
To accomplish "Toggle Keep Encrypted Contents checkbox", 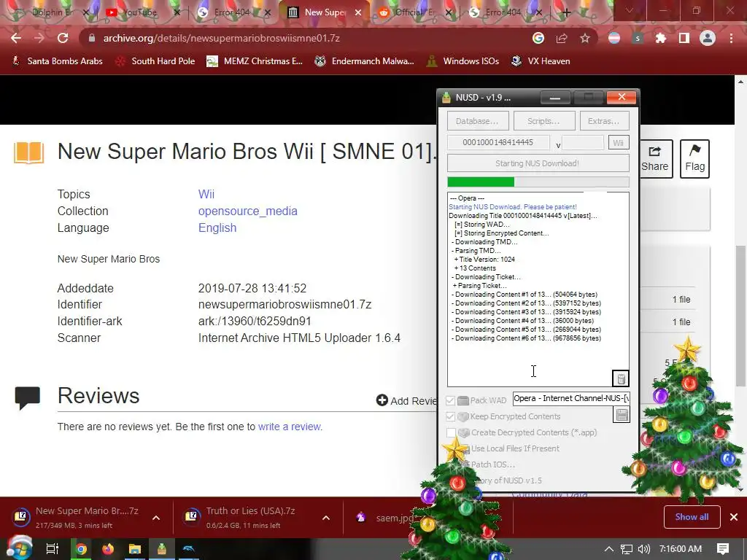I will click(x=450, y=416).
